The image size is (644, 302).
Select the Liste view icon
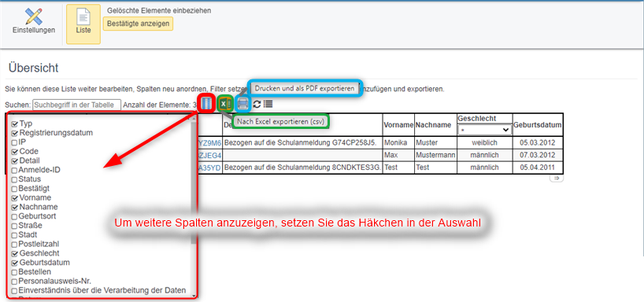83,24
